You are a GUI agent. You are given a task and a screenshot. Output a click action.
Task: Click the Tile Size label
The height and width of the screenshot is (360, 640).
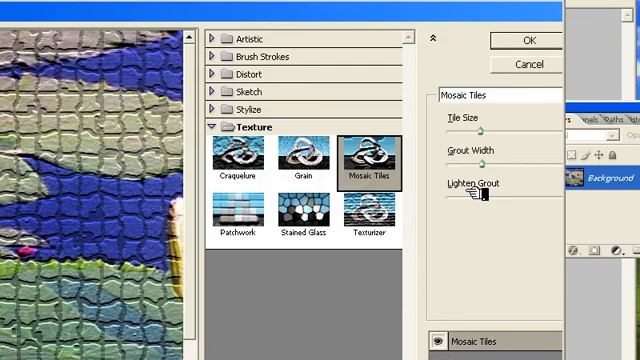462,118
